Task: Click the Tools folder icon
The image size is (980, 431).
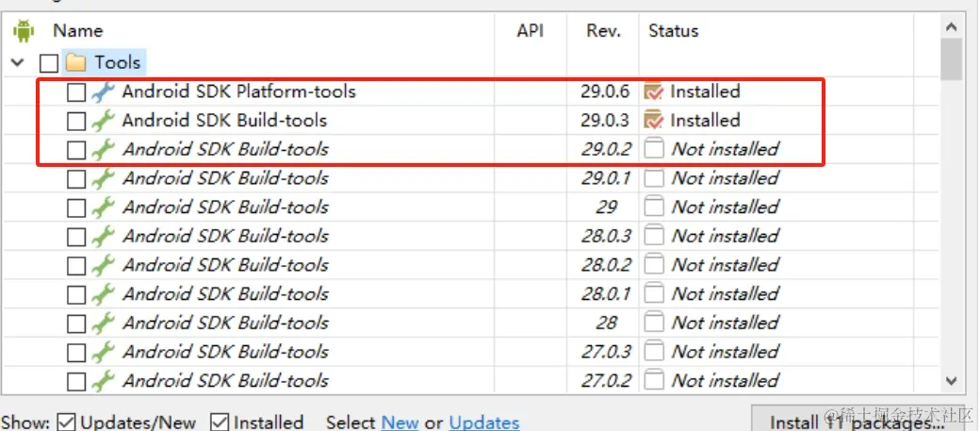Action: coord(75,62)
